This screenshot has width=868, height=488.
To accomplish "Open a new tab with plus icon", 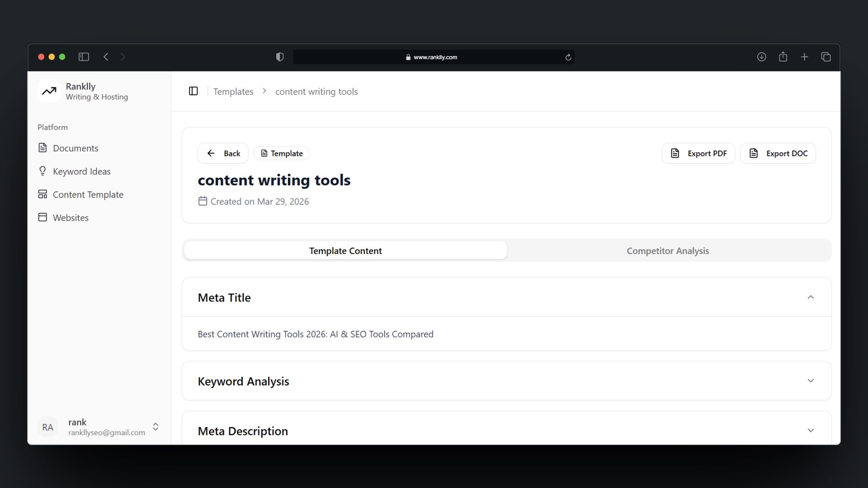I will 804,57.
